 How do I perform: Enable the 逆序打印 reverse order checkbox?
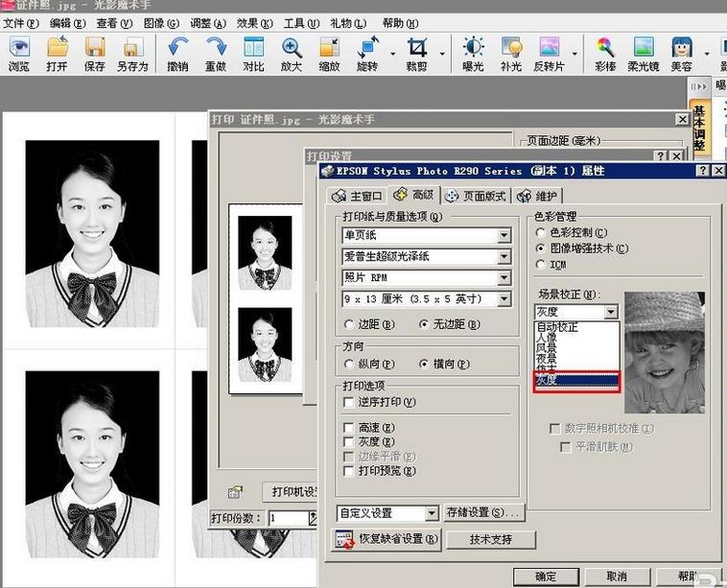349,402
